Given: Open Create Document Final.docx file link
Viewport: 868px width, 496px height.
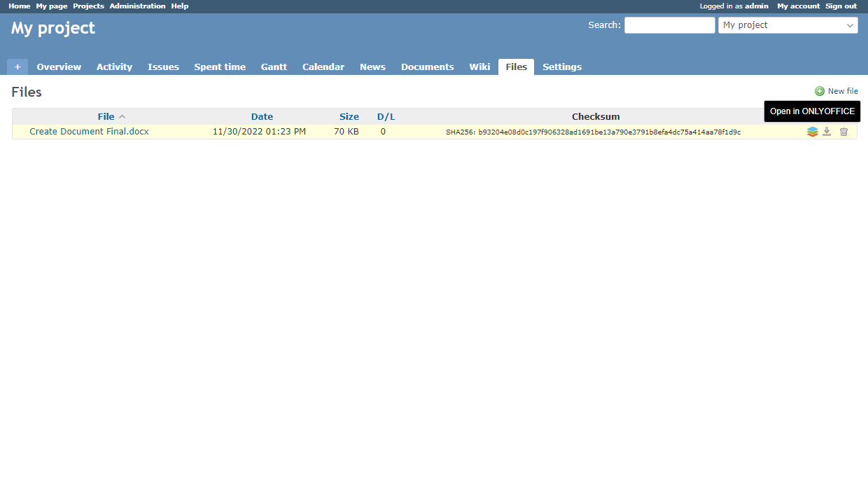Looking at the screenshot, I should point(89,132).
